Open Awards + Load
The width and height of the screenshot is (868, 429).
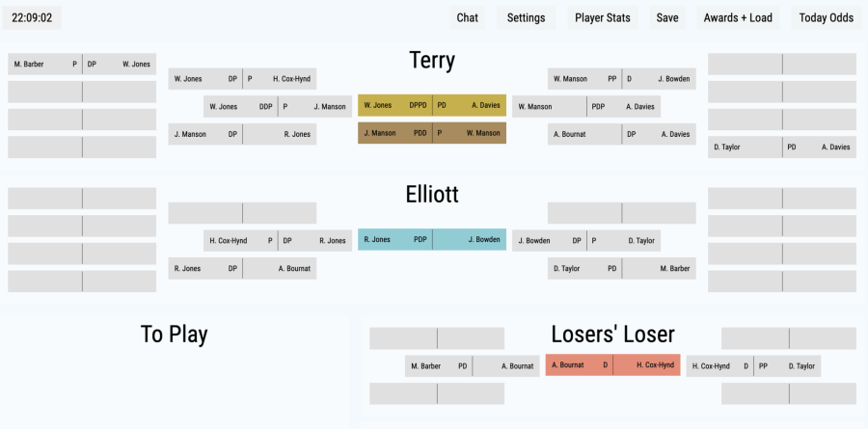click(x=738, y=17)
